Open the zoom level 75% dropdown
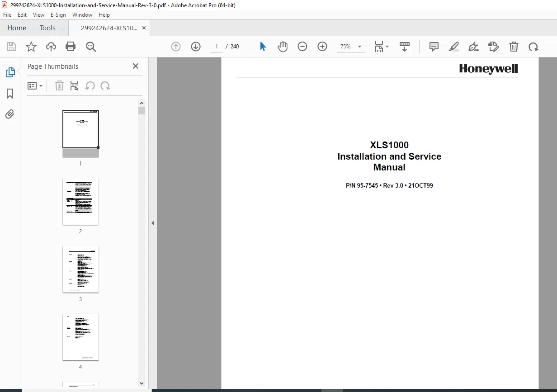Screen dimensions: 557x392 [x=350, y=47]
